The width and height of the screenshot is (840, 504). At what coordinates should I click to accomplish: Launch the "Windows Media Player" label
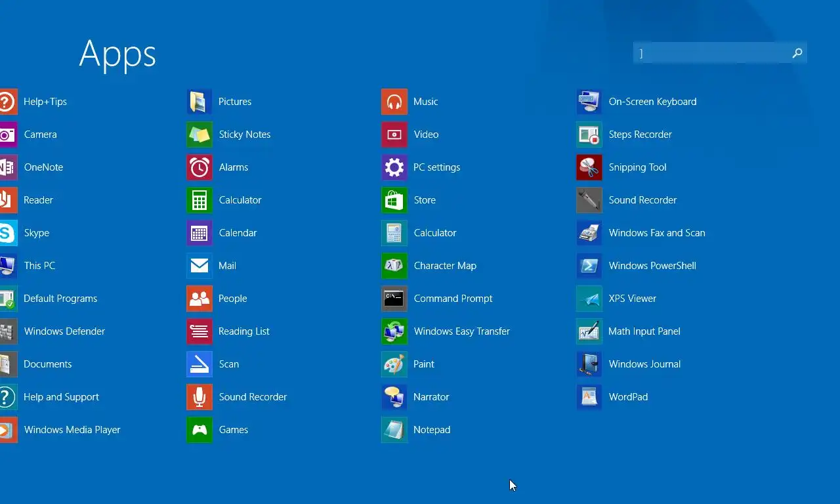pos(73,430)
